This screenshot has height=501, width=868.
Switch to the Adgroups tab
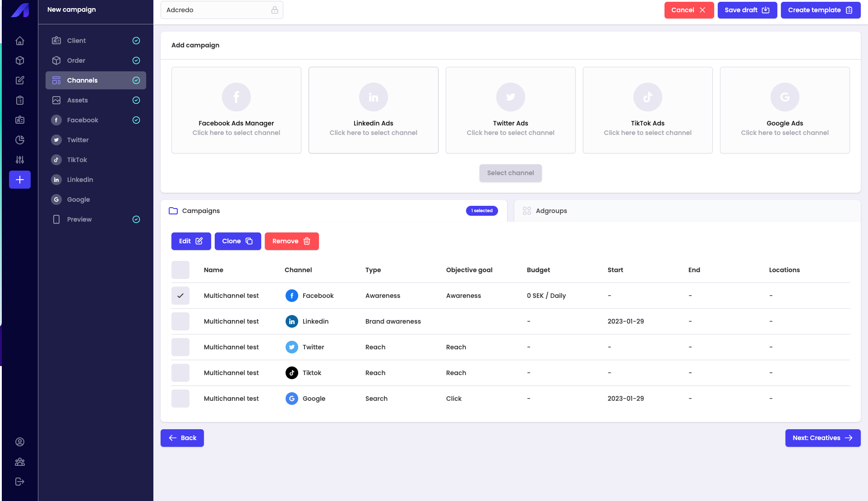click(551, 211)
